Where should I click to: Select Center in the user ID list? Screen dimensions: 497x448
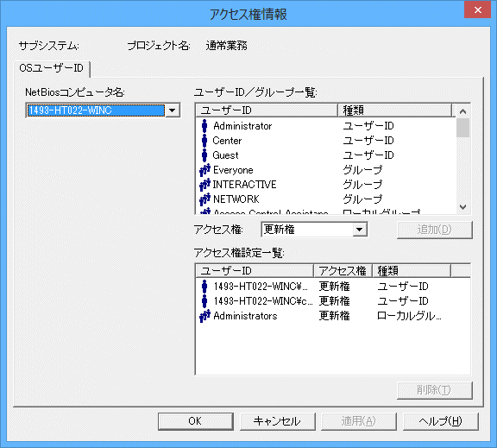pos(227,141)
